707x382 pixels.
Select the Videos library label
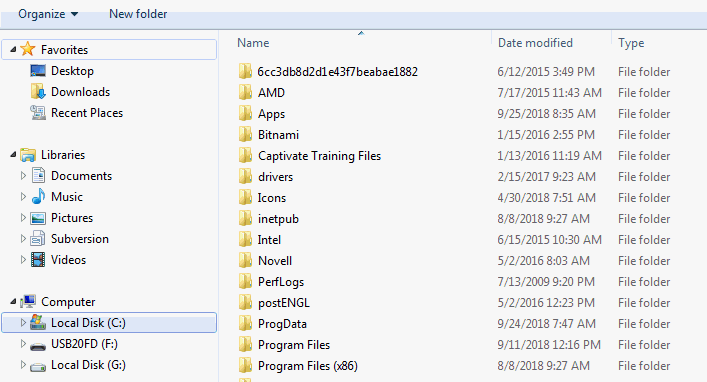tap(68, 260)
